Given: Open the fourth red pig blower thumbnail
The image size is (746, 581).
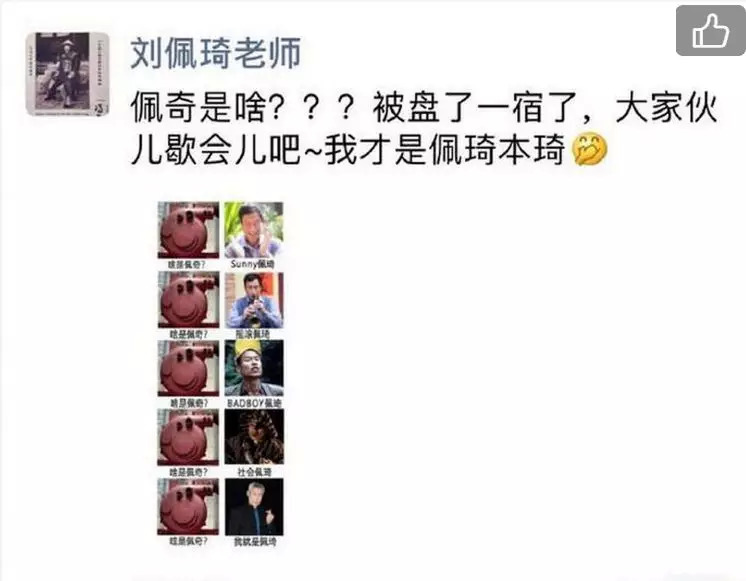Looking at the screenshot, I should pos(188,437).
